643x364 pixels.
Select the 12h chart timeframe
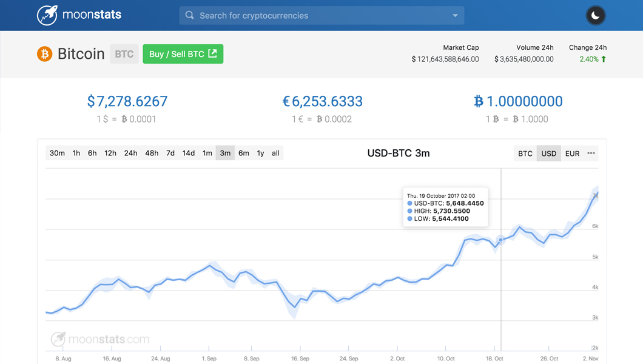tap(110, 153)
